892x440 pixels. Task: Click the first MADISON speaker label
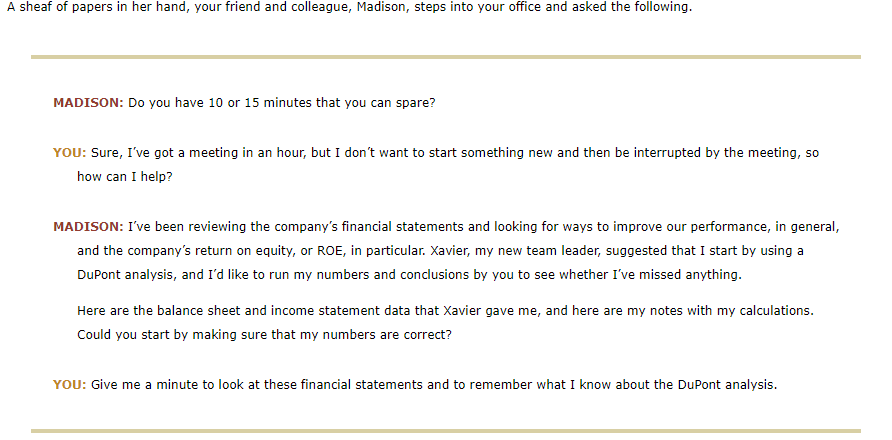point(88,103)
